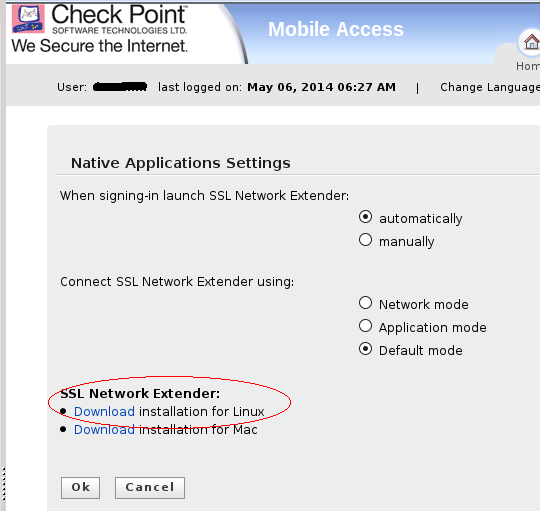Click the Check Point Software Technologies wordmark
This screenshot has height=511, width=540.
pos(119,19)
